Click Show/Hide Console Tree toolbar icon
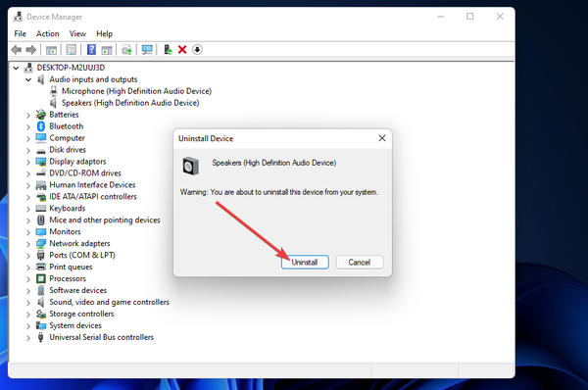This screenshot has width=588, height=390. (x=51, y=50)
